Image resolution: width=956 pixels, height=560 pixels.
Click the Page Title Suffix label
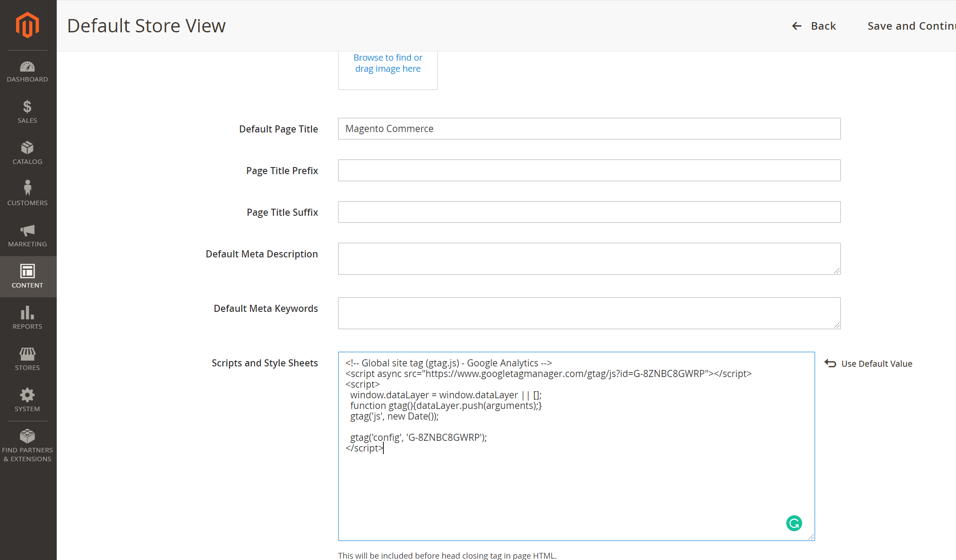[282, 212]
